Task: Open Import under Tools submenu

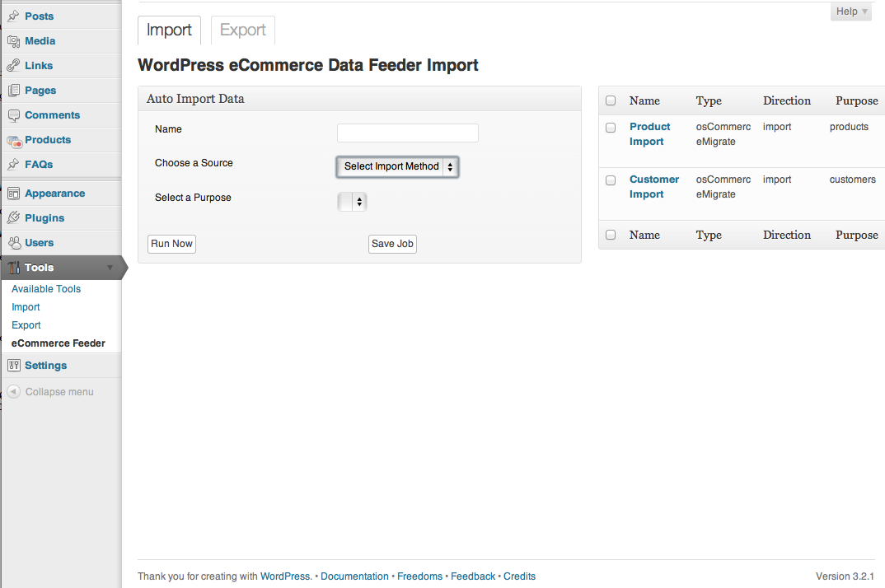Action: click(26, 307)
